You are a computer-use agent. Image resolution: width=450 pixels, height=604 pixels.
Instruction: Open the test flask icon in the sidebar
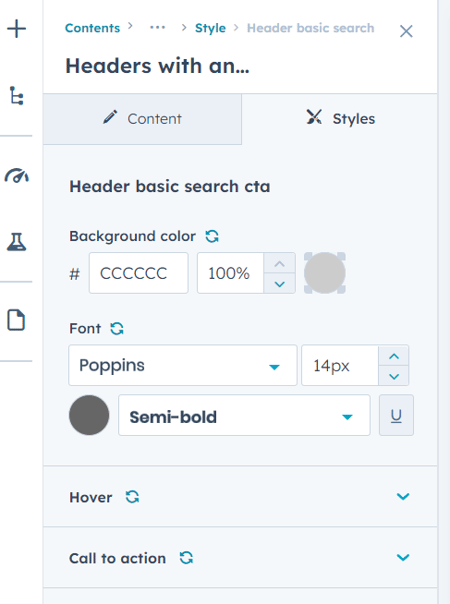pos(17,242)
